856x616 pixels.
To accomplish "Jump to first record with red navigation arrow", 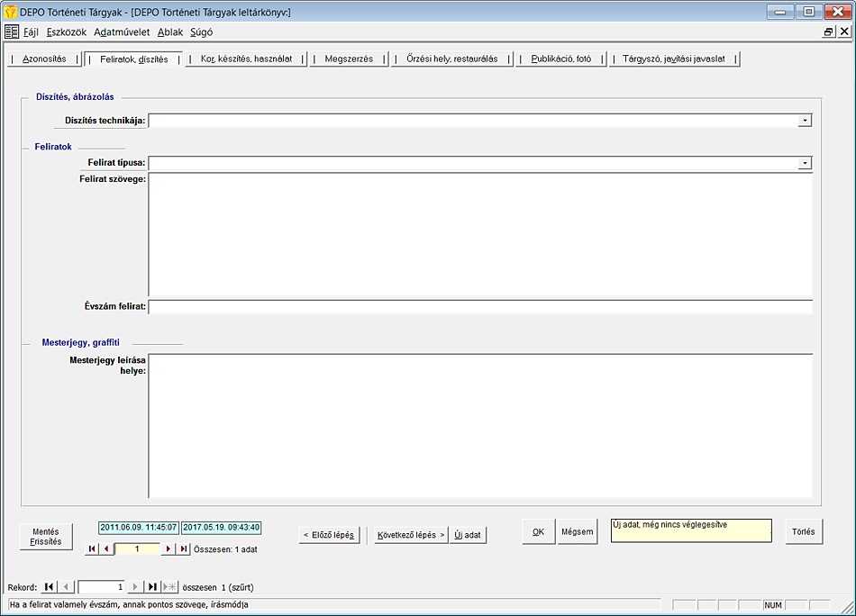I will [91, 548].
